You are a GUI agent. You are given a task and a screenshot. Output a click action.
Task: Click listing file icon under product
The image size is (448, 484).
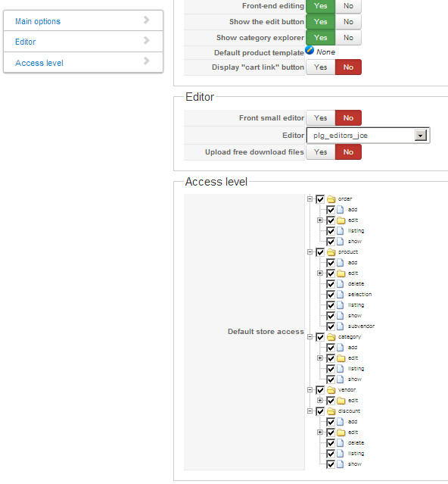[x=340, y=305]
